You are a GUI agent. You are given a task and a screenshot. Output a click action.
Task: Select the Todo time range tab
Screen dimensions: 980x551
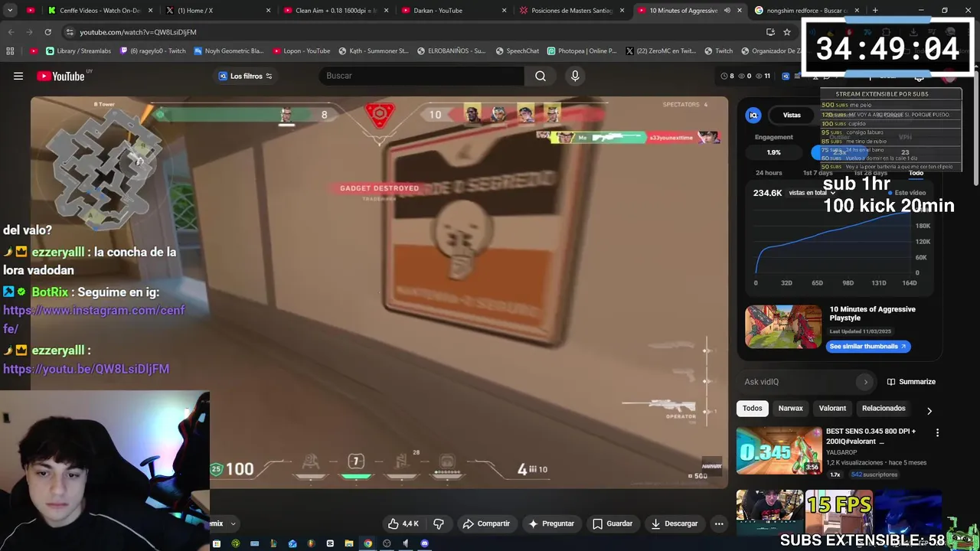pyautogui.click(x=916, y=173)
